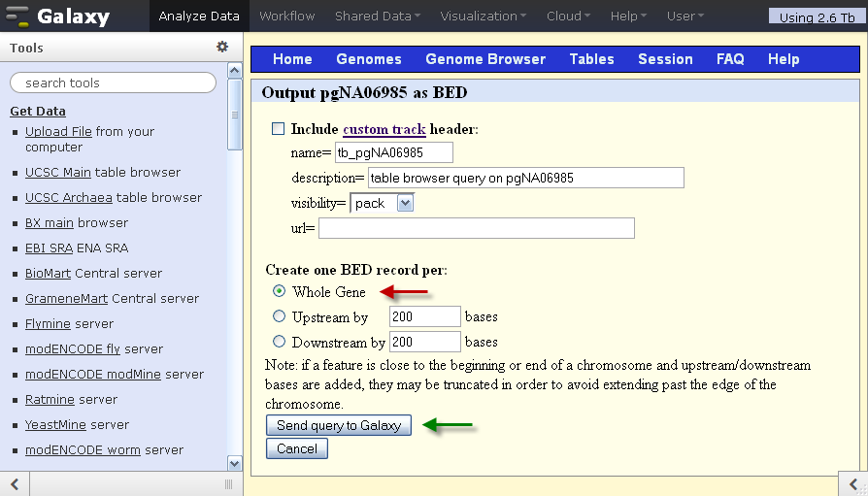Click the tools list scroll-down arrow
Viewport: 868px width, 496px height.
[235, 463]
